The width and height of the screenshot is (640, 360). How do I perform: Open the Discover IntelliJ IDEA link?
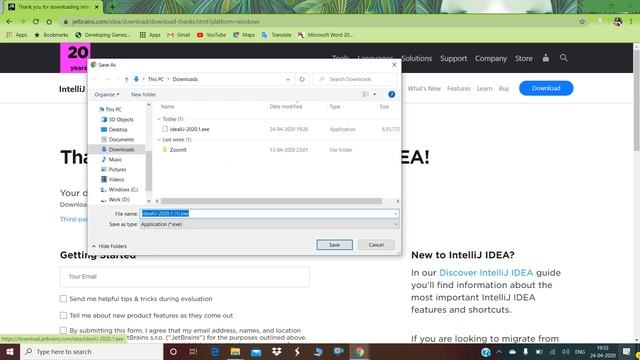(486, 273)
